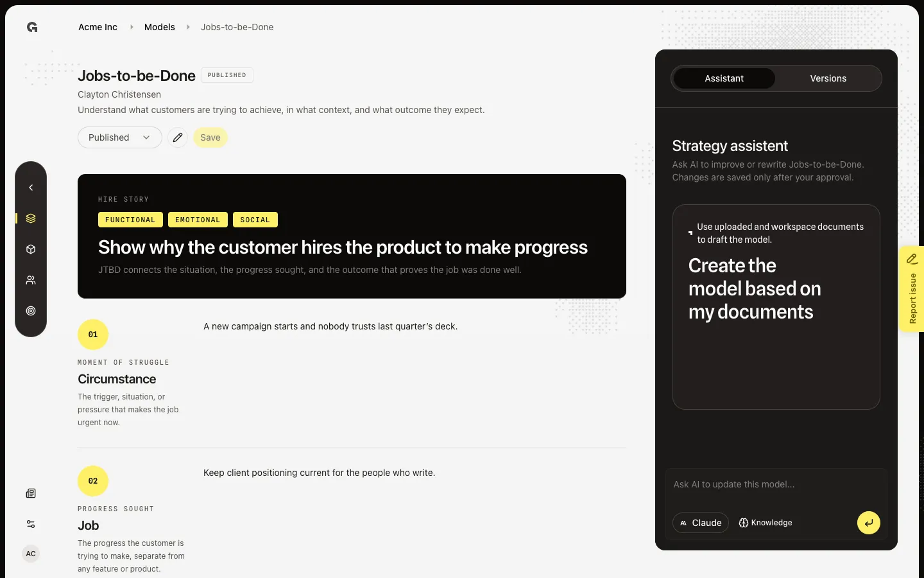Click the 'Ask AI to update' input

point(776,485)
